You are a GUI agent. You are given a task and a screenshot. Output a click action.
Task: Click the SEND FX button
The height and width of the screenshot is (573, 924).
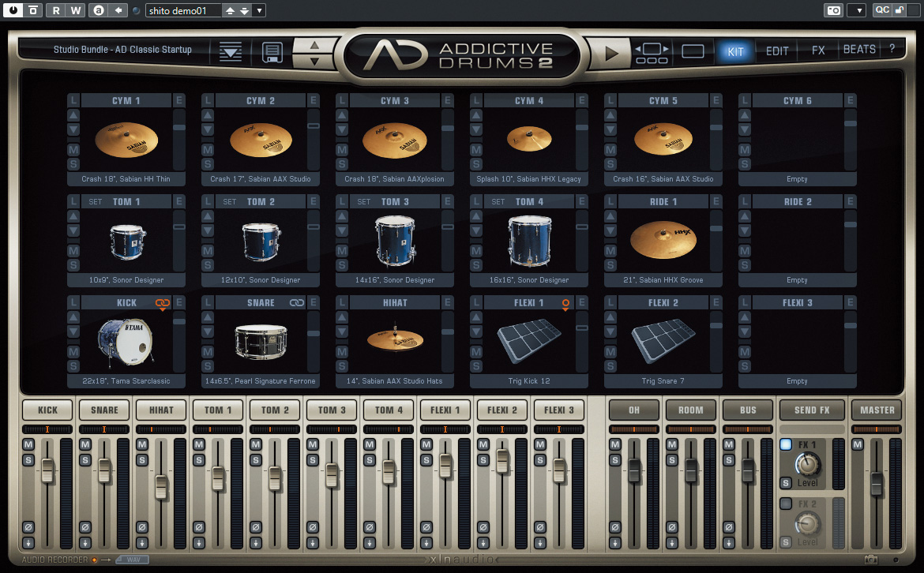(x=812, y=410)
